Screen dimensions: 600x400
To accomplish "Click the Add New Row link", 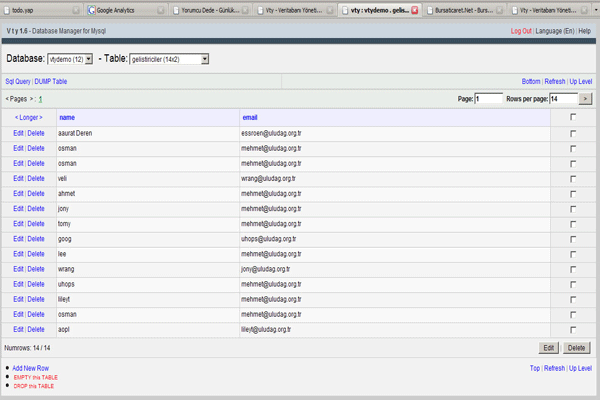I will [x=30, y=368].
